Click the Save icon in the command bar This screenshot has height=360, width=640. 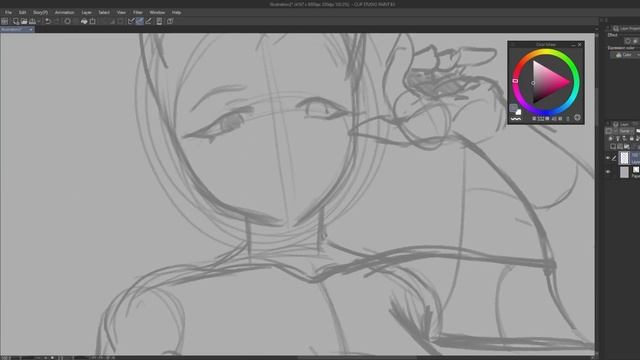click(x=32, y=21)
